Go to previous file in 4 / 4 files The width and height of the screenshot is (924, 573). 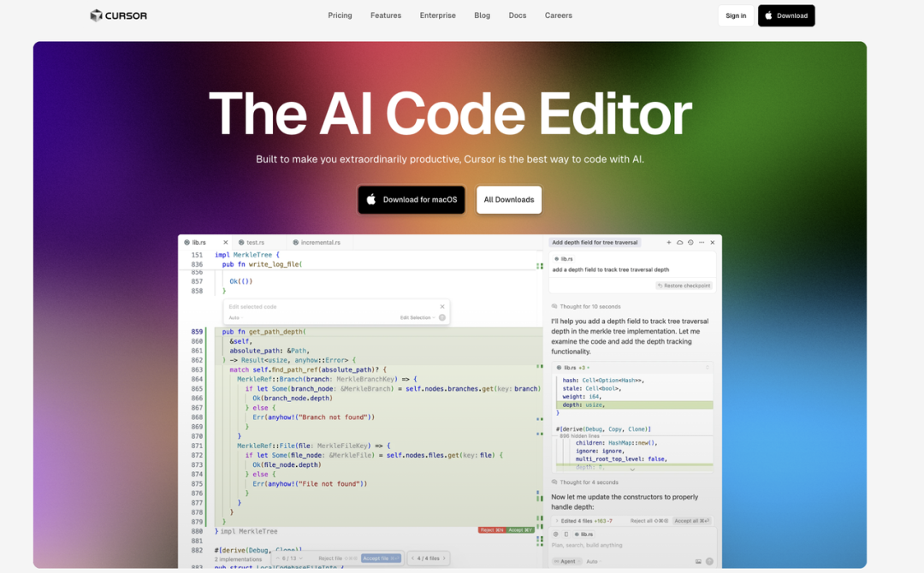412,558
